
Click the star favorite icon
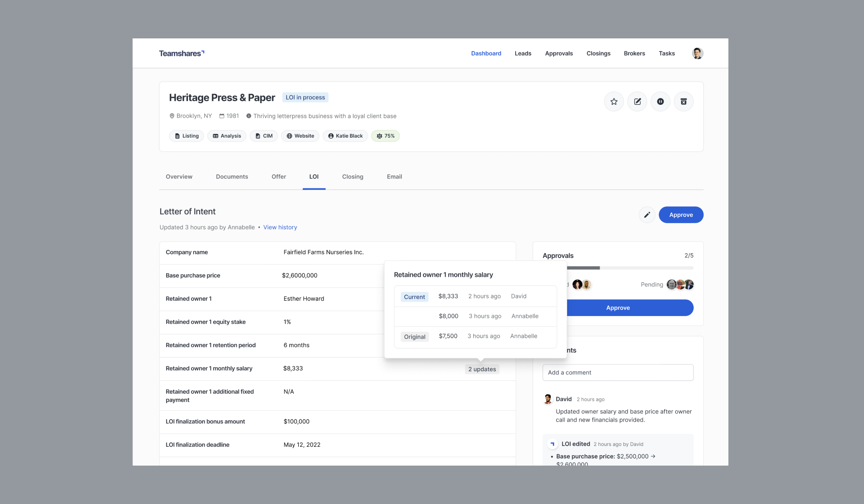coord(614,102)
